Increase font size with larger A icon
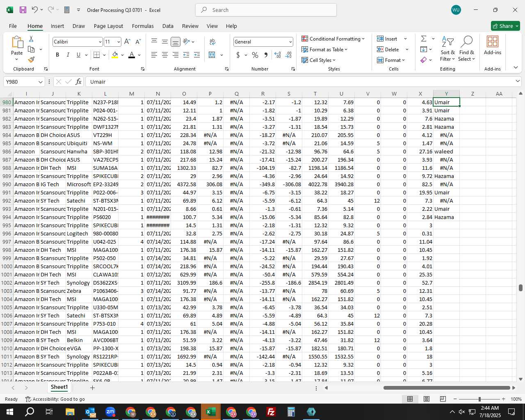525x420 pixels. coord(127,41)
